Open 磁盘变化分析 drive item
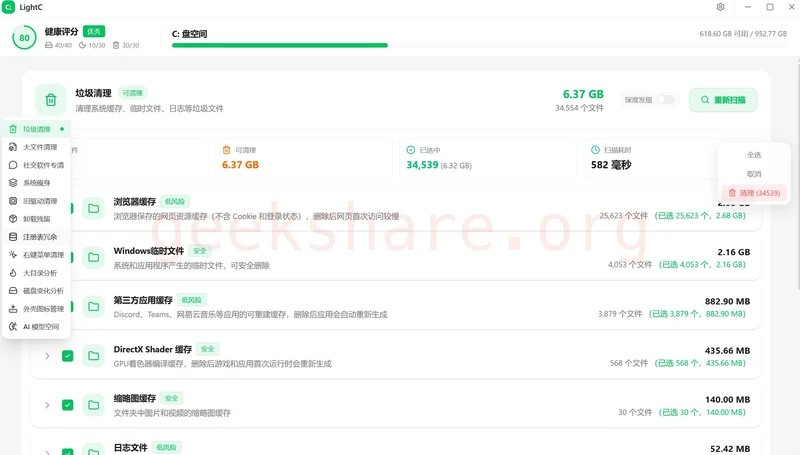 [x=36, y=291]
